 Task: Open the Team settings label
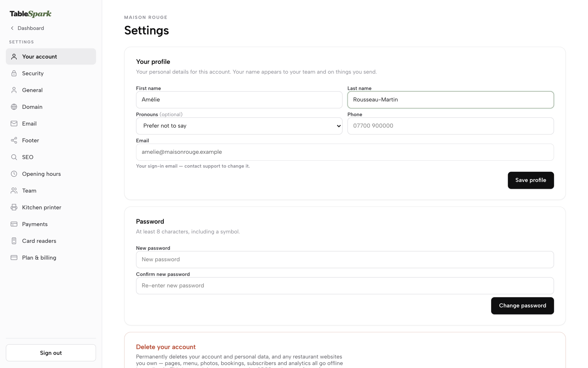[29, 191]
